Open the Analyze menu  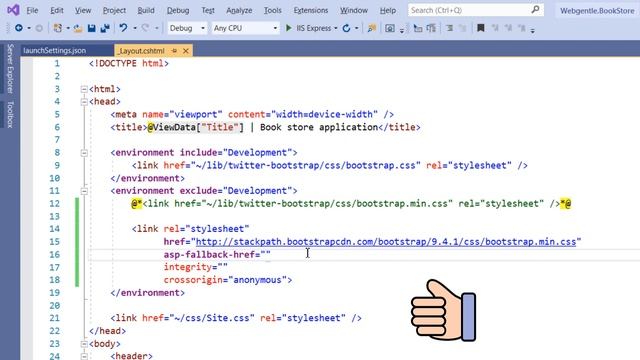[239, 10]
